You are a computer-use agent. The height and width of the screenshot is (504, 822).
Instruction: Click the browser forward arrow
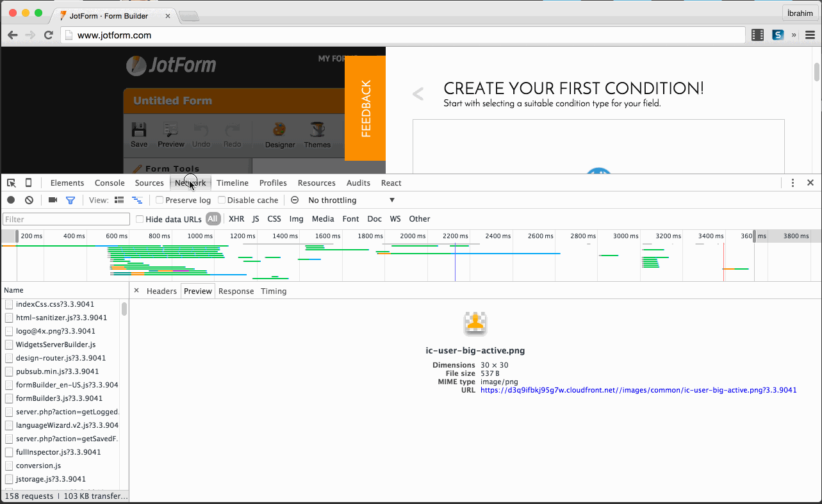30,35
